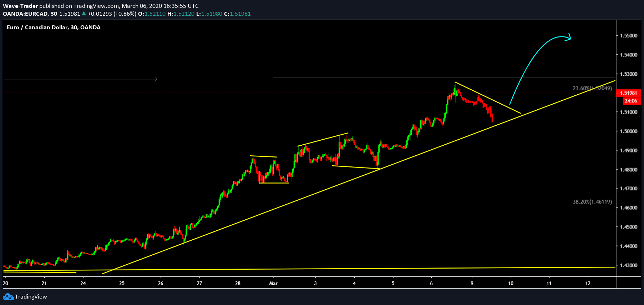Viewport: 644px width, 305px height.
Task: Click the Wave-Trader author name
Action: tap(20, 6)
